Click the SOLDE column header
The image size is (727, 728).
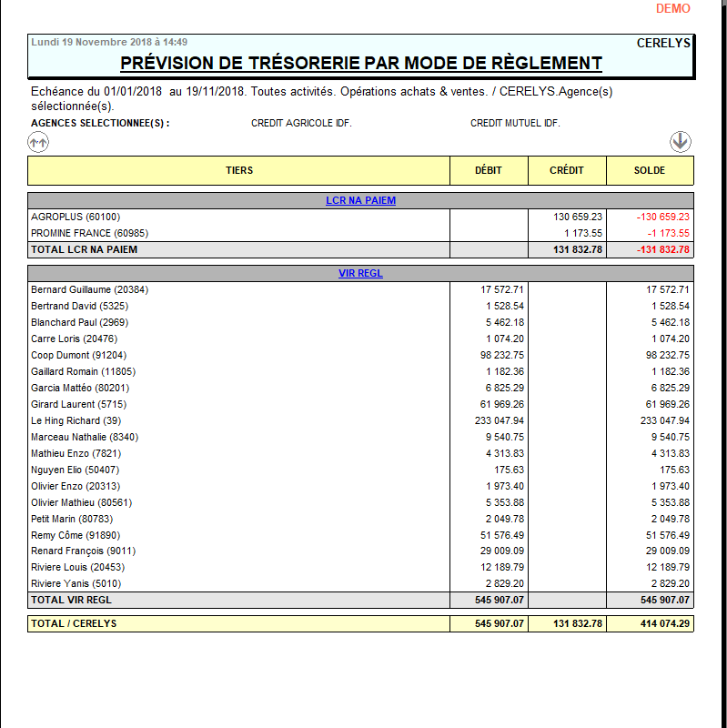(x=649, y=170)
